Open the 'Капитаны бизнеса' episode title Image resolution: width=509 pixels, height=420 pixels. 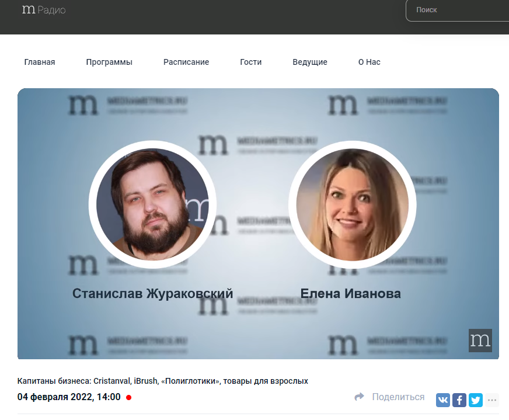point(163,381)
